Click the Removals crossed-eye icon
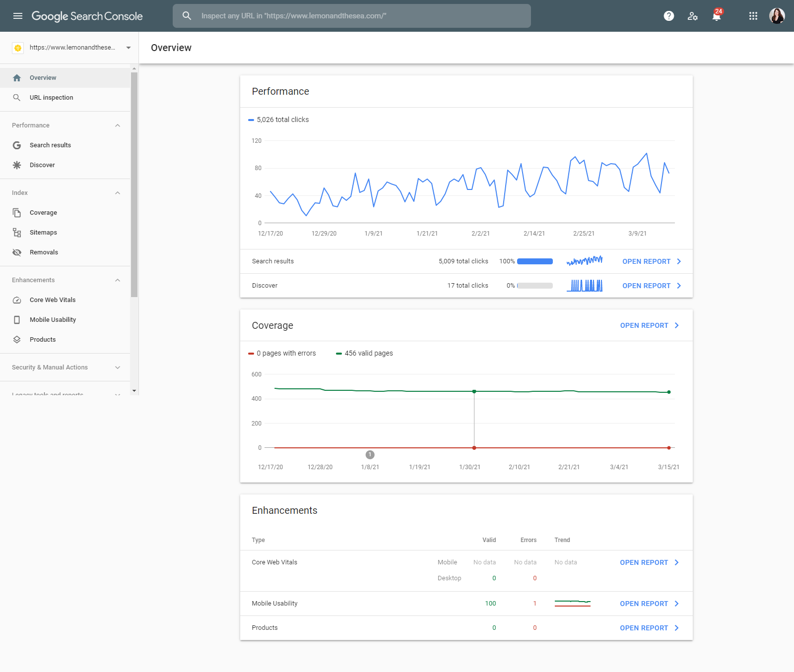Screen dimensions: 794x672 (17, 252)
